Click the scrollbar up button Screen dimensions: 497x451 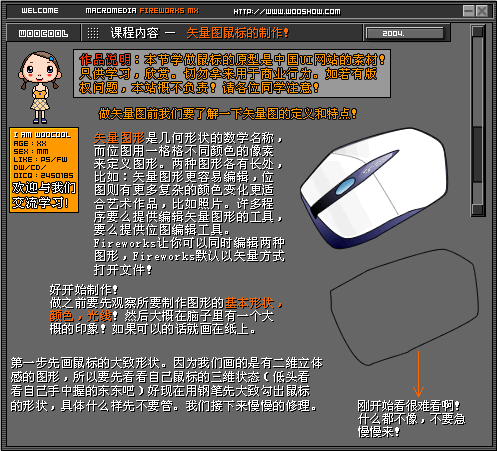[477, 32]
